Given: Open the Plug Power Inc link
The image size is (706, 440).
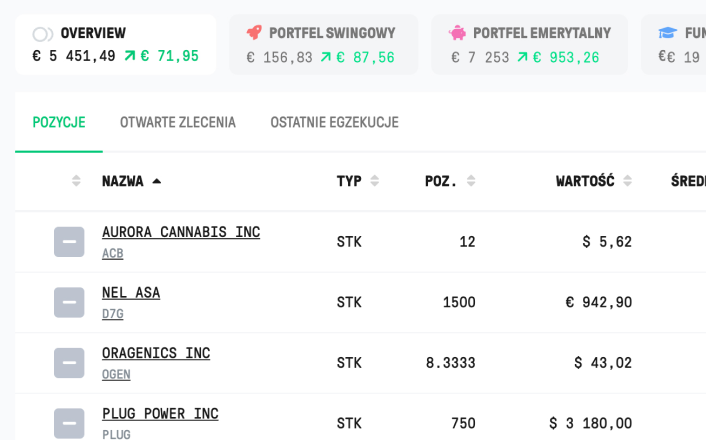Looking at the screenshot, I should click(x=160, y=413).
